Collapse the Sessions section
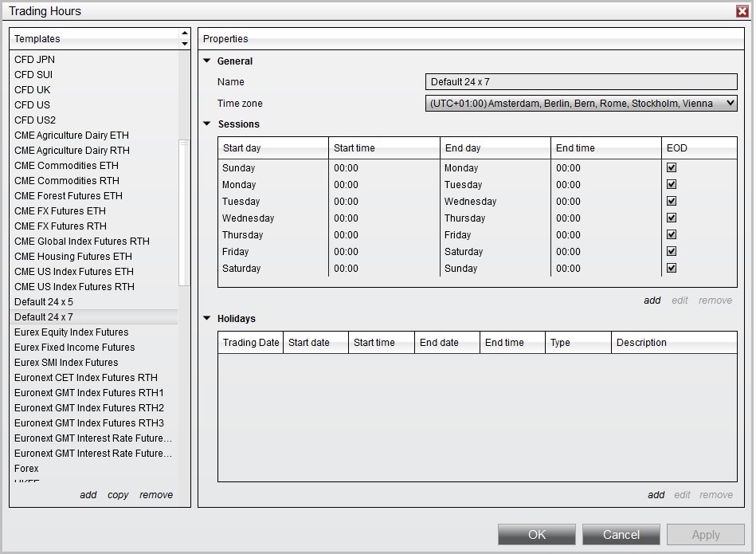The width and height of the screenshot is (756, 554). click(207, 124)
